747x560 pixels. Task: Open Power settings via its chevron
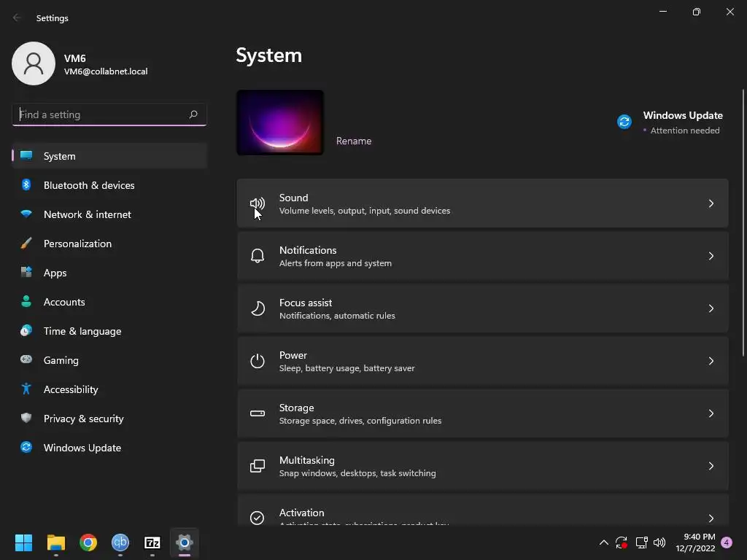[711, 361]
